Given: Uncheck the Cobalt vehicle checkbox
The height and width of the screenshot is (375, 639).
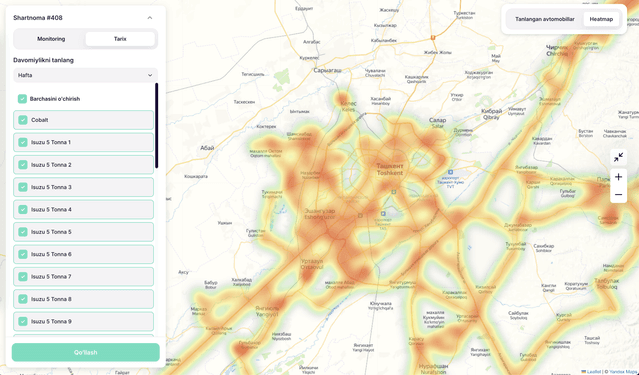Looking at the screenshot, I should [23, 120].
